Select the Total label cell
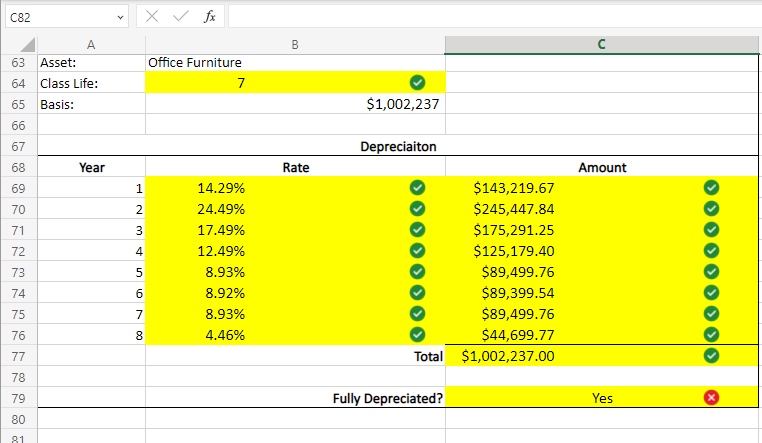 pyautogui.click(x=295, y=356)
